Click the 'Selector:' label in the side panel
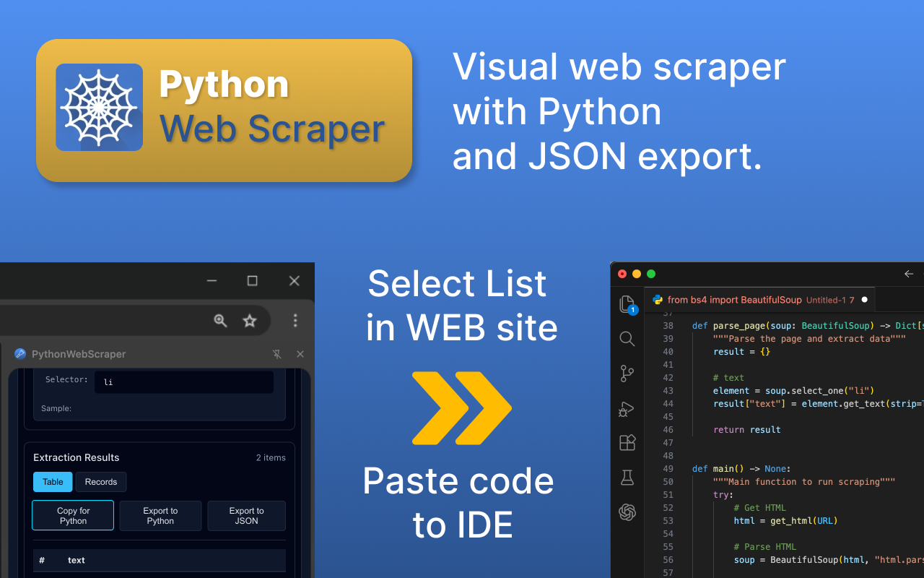 click(66, 379)
